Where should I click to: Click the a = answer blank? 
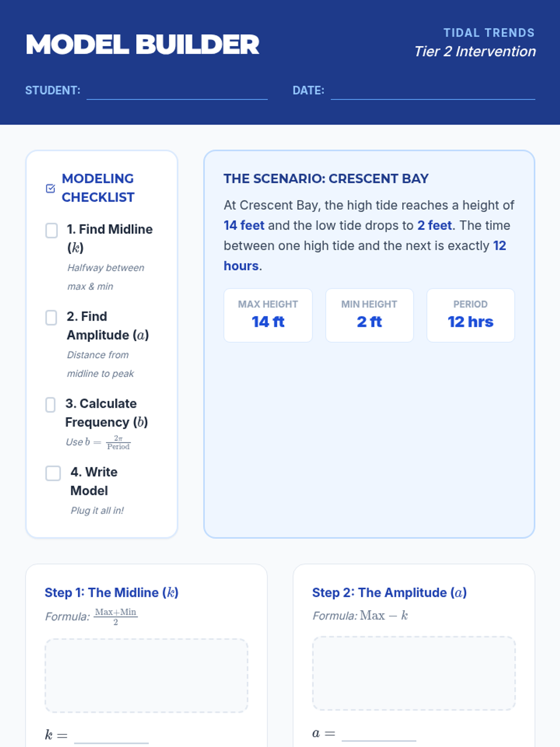point(378,733)
